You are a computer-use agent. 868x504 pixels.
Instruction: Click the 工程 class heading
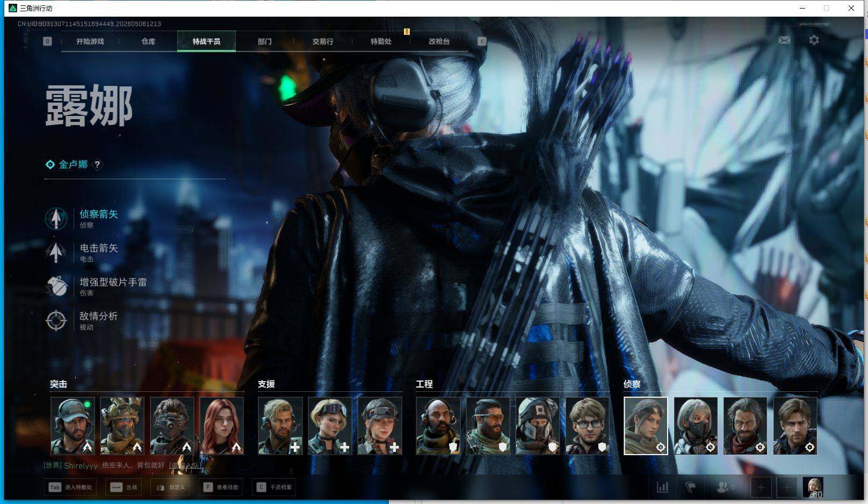point(424,384)
